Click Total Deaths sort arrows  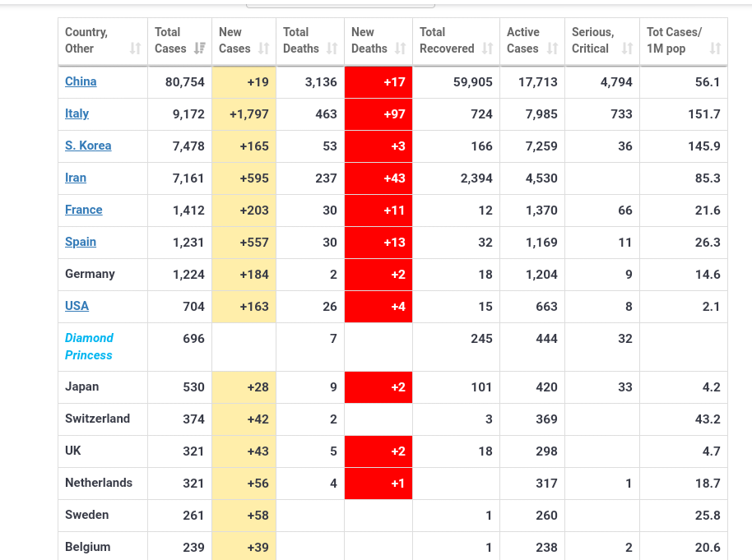click(x=332, y=49)
